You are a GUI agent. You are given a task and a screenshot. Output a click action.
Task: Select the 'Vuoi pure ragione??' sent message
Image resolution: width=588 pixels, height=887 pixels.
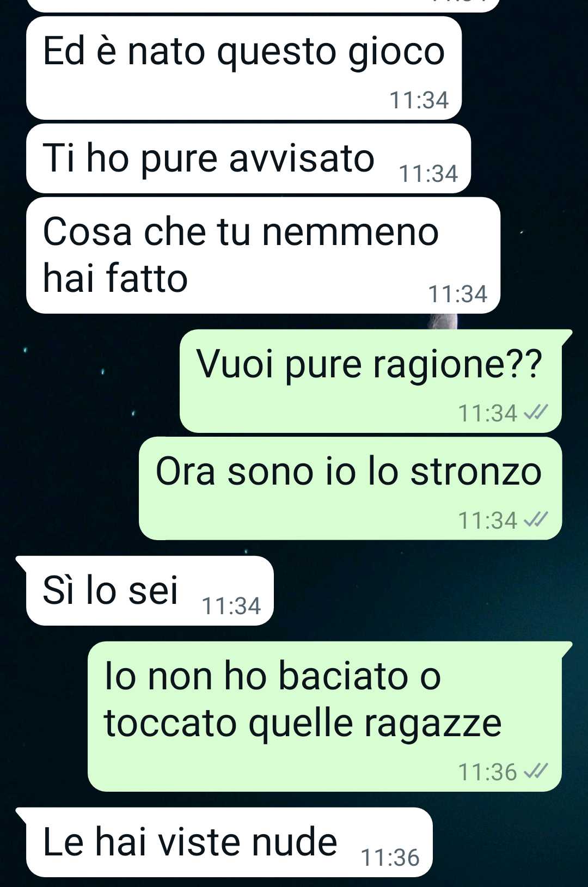[x=371, y=381]
